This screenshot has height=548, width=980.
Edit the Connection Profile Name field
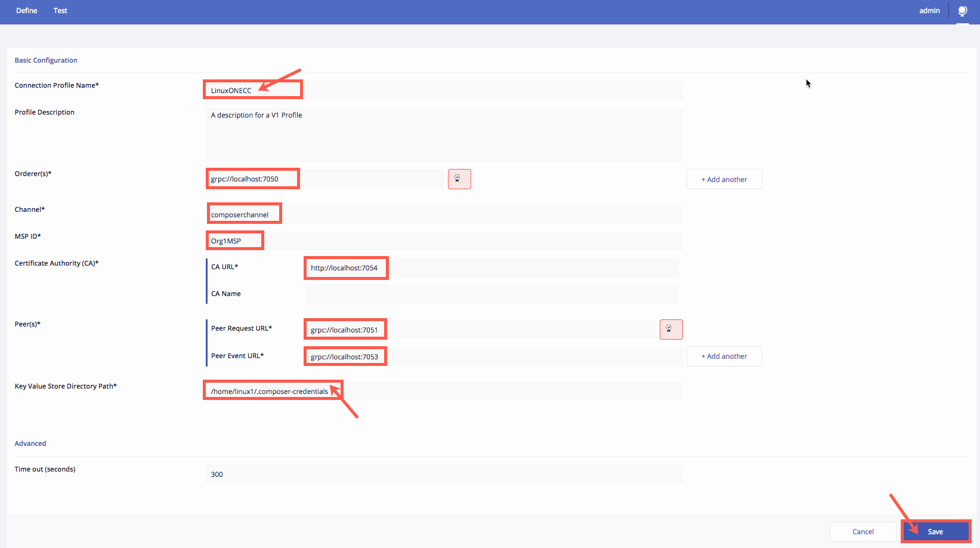[444, 90]
